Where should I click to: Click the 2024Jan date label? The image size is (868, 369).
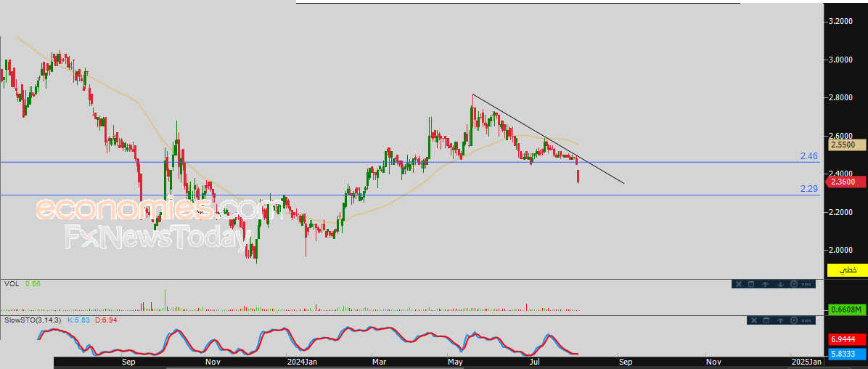click(302, 362)
